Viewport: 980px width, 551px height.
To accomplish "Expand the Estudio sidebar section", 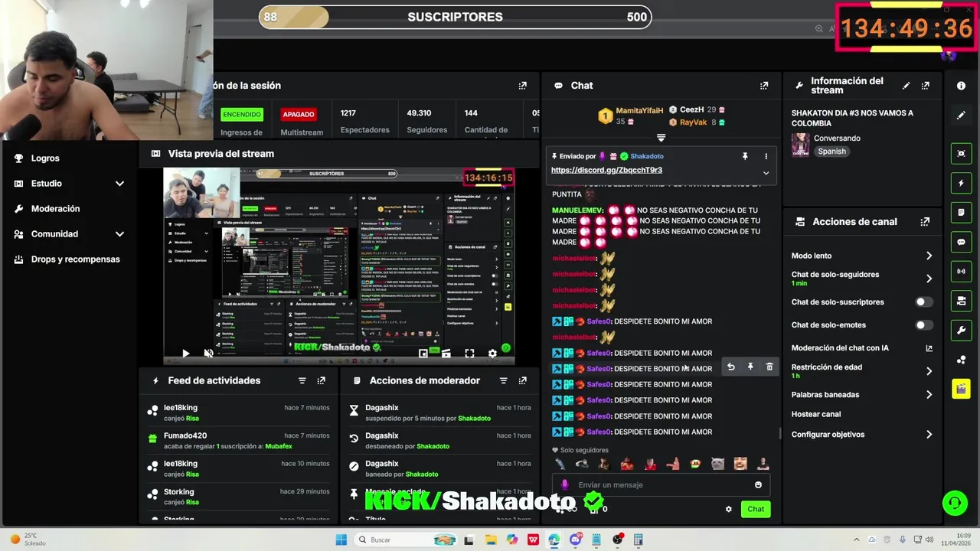I will point(119,184).
